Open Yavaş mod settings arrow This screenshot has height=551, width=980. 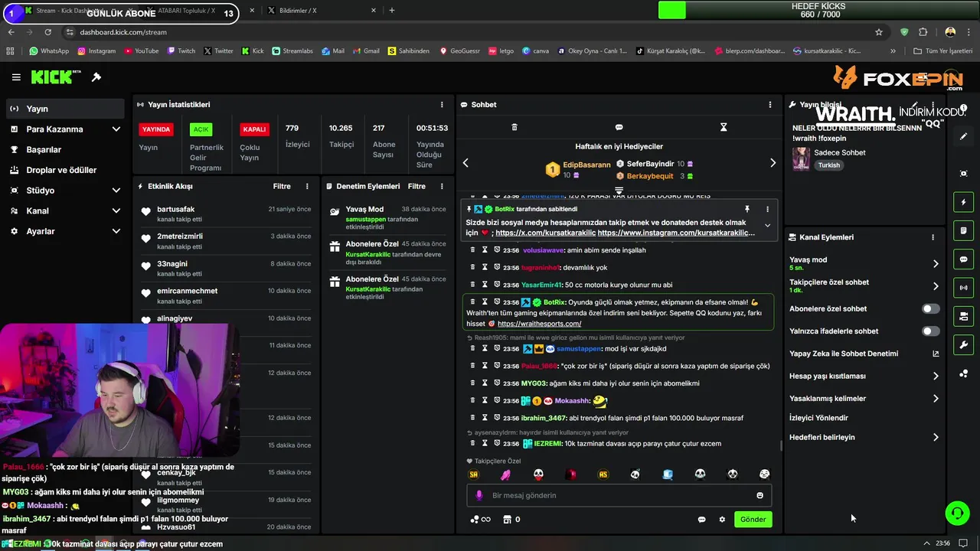935,263
